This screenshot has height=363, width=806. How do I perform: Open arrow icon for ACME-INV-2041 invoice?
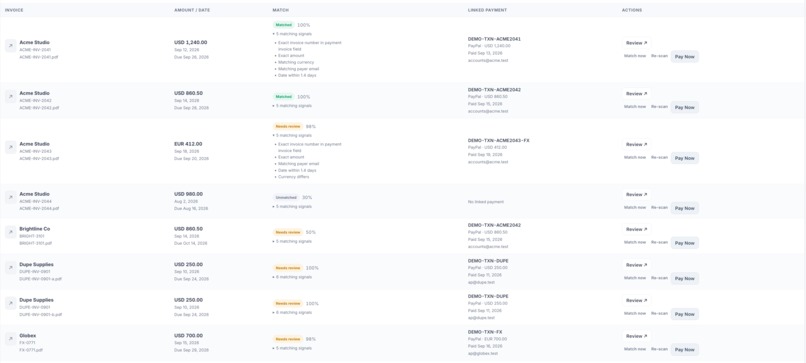10,46
